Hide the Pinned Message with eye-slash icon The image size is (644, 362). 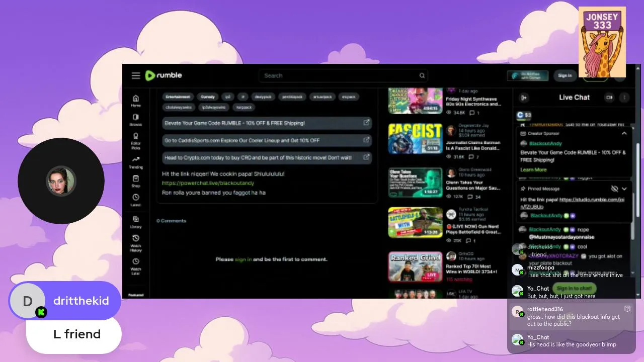[614, 189]
